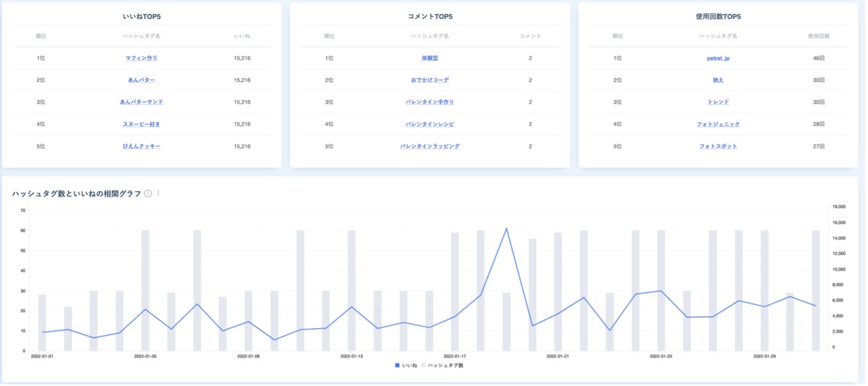Open the あんバター hashtag link

coord(141,80)
